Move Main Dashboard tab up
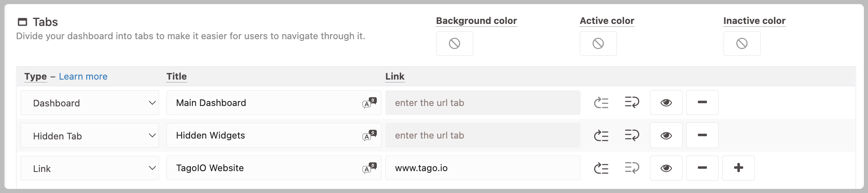The image size is (868, 193). pyautogui.click(x=601, y=103)
